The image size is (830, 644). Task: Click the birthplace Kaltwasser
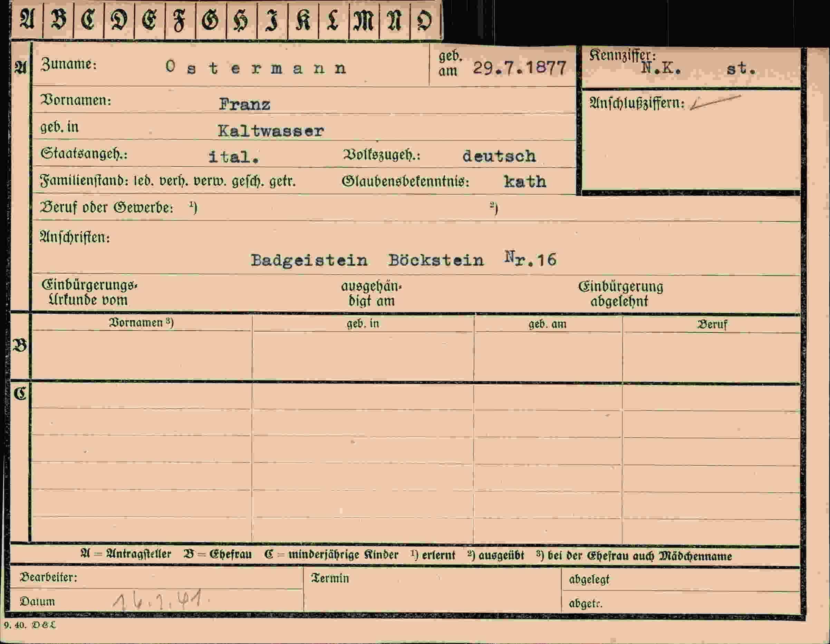271,131
